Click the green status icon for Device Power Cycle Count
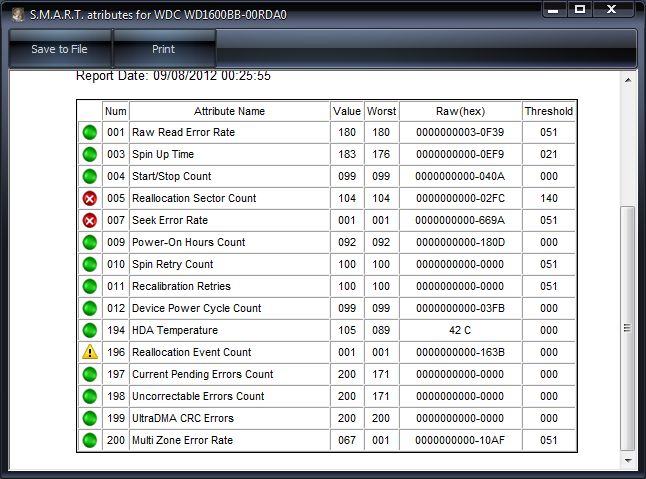 [90, 308]
